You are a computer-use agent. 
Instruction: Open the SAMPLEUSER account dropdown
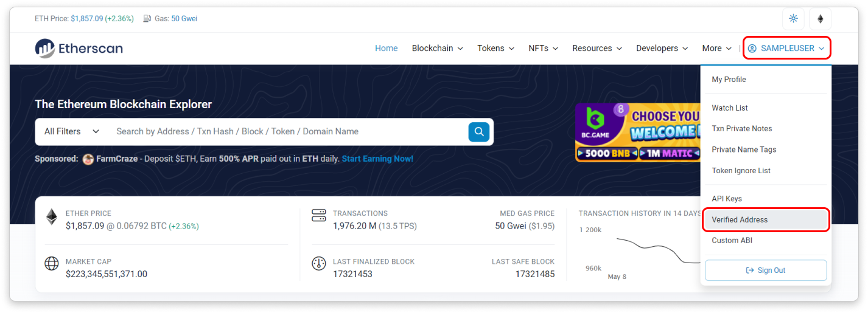click(x=786, y=49)
